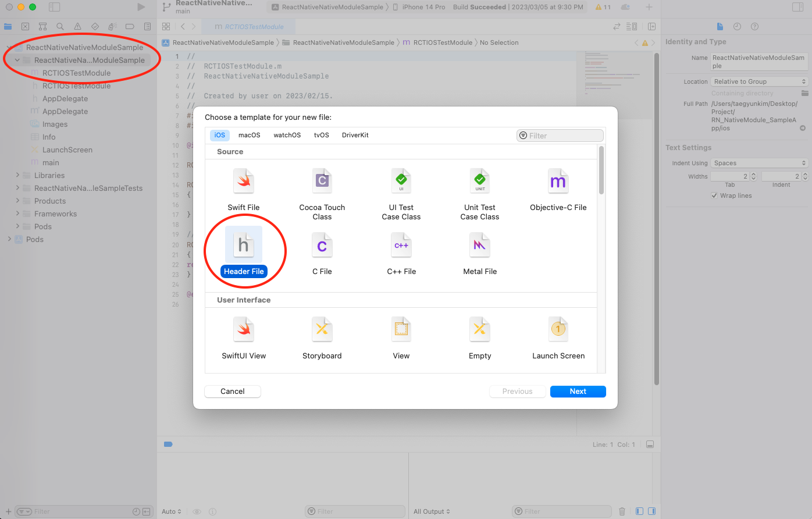Switch to the watchOS platform tab
The height and width of the screenshot is (519, 812).
point(287,135)
